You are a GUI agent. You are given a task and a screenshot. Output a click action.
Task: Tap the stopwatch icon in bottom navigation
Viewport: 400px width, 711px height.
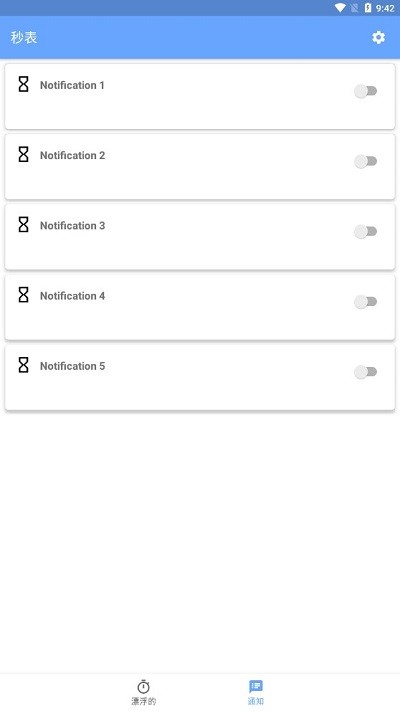point(143,686)
